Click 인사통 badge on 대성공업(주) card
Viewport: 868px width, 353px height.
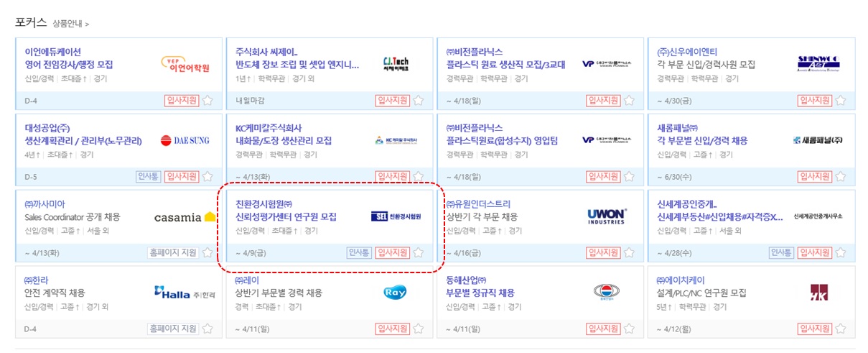149,177
